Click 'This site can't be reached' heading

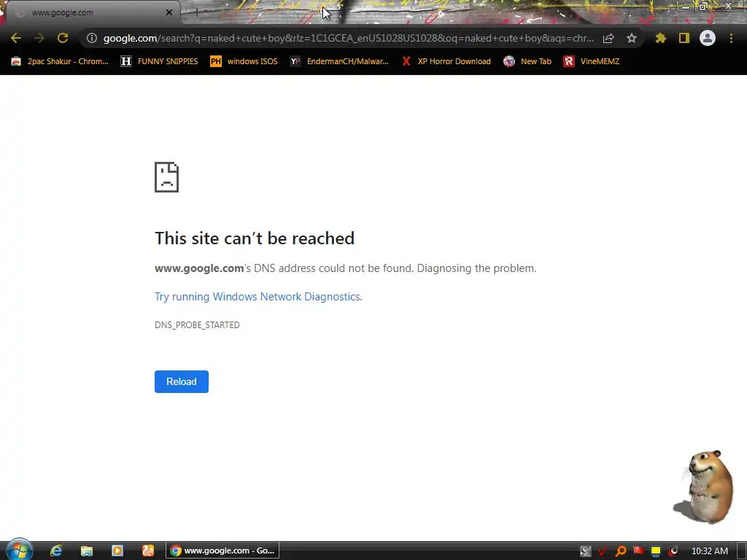(x=255, y=238)
